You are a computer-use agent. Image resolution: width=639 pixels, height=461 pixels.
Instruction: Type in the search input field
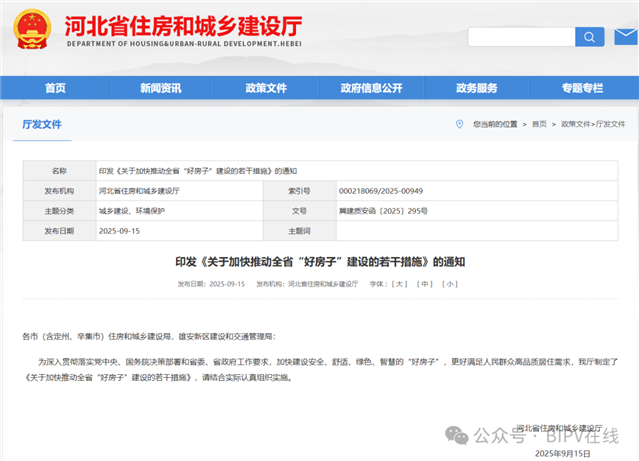coord(520,37)
